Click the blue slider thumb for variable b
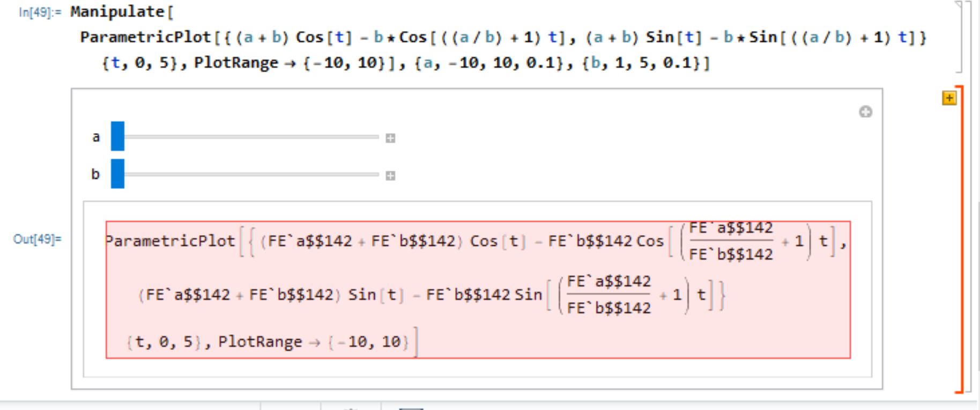 117,174
